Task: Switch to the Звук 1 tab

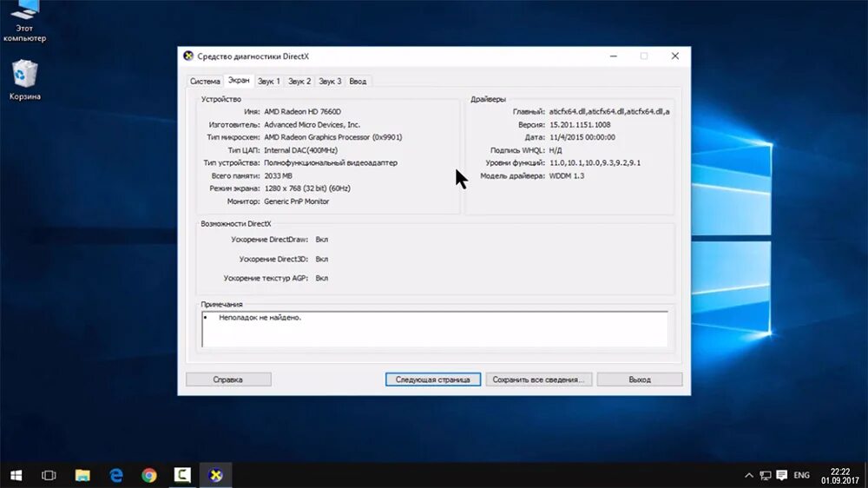Action: 268,81
